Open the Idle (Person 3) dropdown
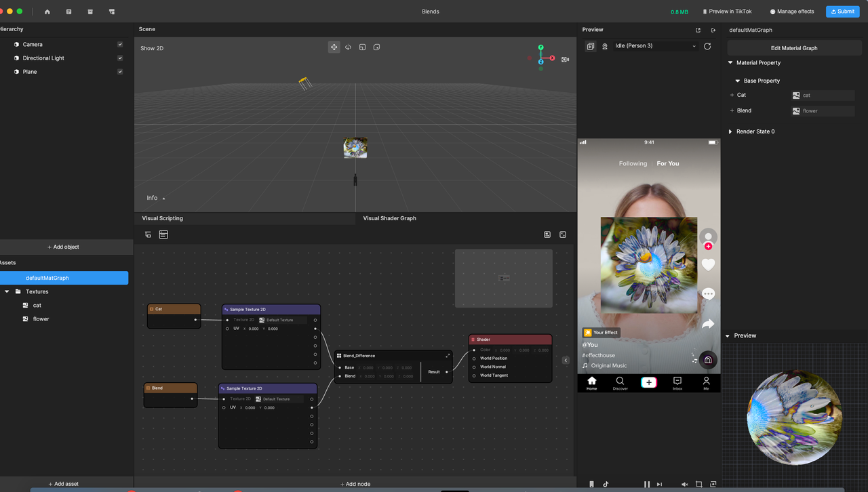This screenshot has height=492, width=868. pos(655,46)
